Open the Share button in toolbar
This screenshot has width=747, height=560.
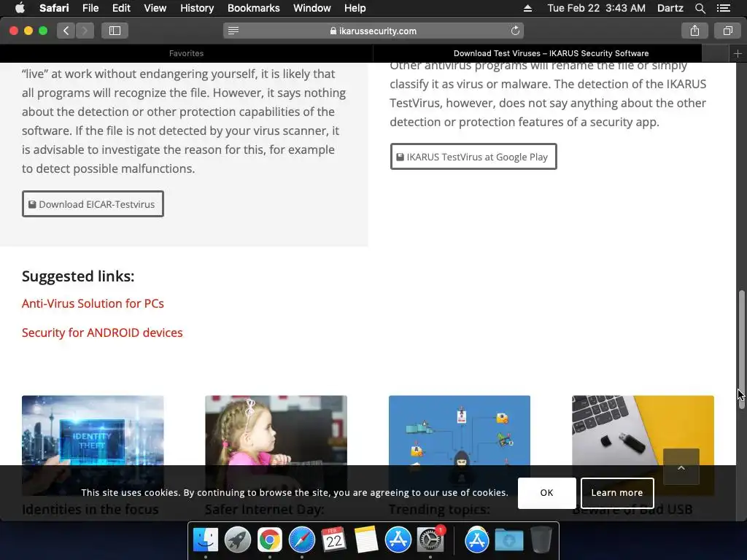pos(694,31)
